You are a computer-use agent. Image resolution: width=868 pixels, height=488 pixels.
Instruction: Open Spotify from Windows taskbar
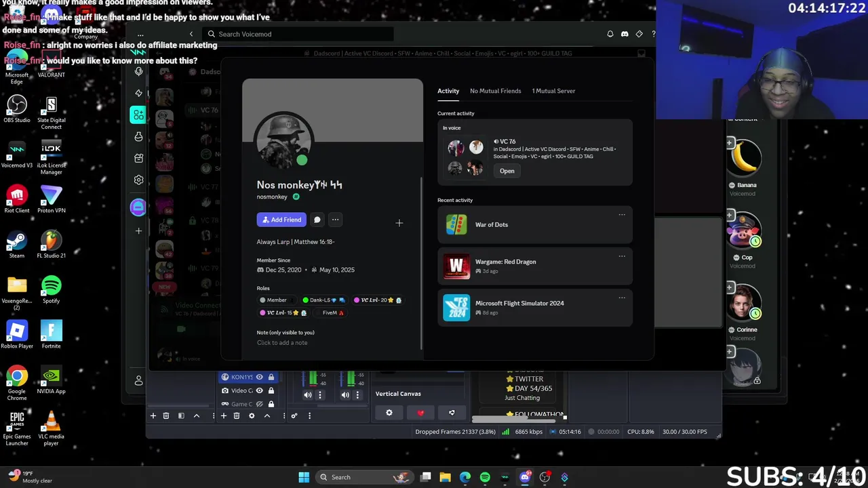click(x=485, y=477)
